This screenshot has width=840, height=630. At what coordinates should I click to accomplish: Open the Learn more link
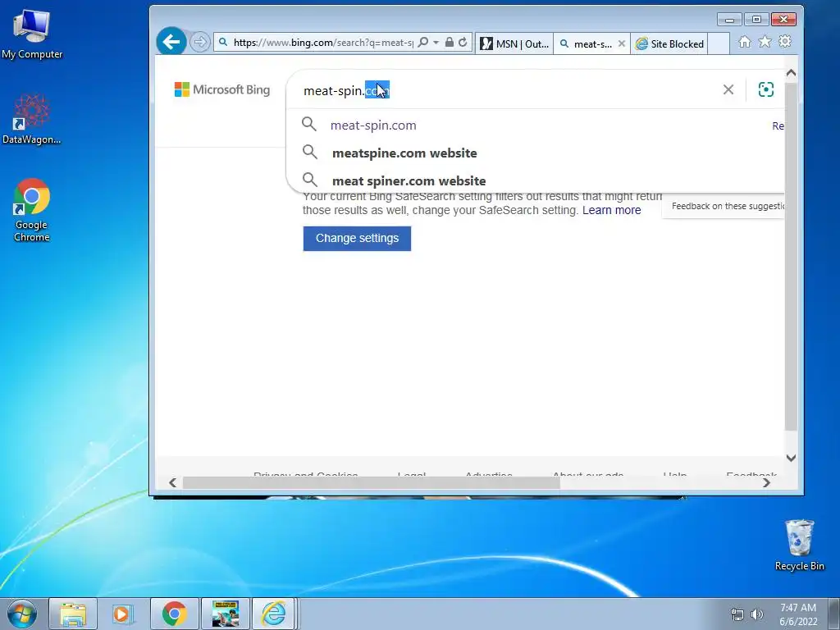(x=611, y=210)
